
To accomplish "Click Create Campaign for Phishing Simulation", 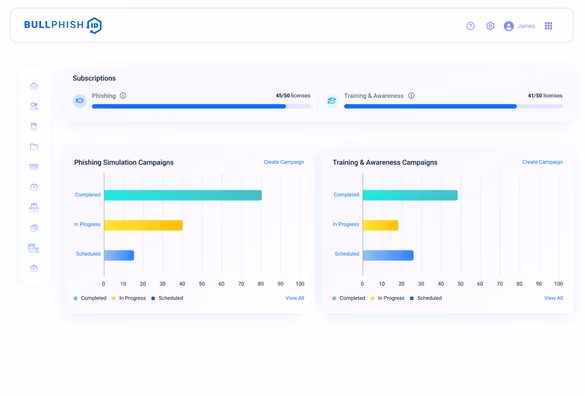I will 284,162.
